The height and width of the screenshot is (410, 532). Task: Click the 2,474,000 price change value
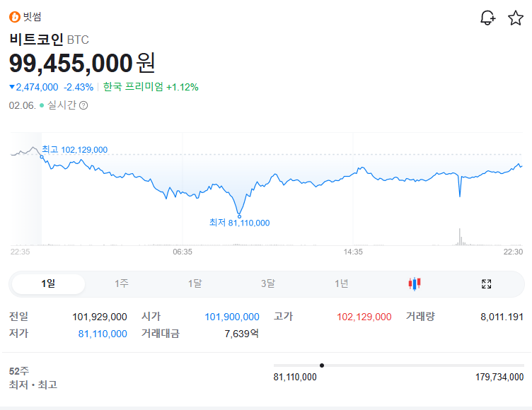tap(37, 87)
